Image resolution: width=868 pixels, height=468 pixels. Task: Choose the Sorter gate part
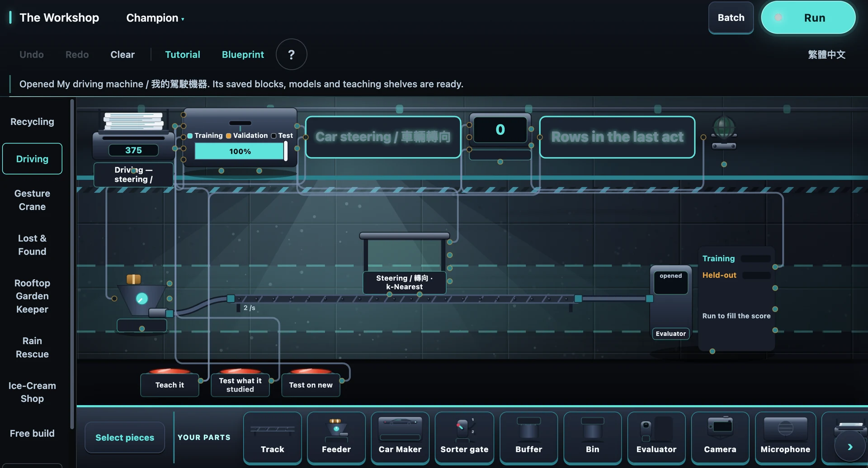[464, 437]
